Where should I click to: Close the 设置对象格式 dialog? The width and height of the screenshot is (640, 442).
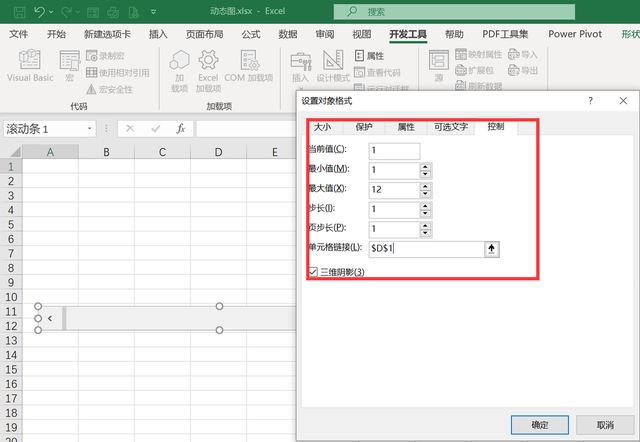(623, 101)
